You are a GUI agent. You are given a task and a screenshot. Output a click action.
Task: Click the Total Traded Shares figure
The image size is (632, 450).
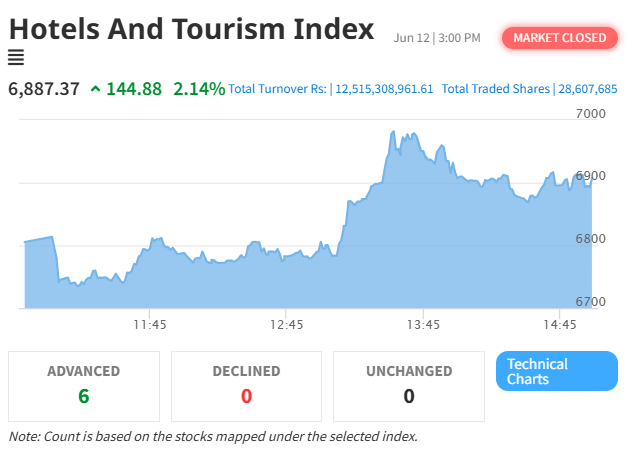588,89
